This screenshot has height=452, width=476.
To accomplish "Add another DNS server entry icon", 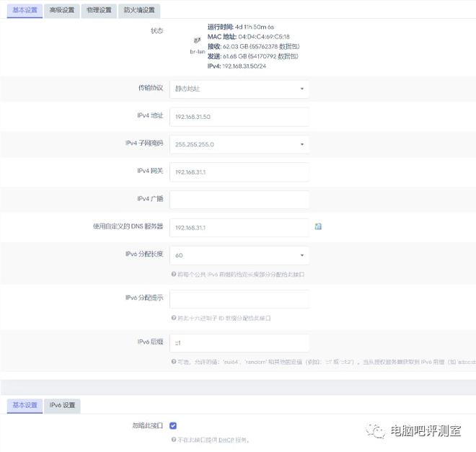I will 318,226.
